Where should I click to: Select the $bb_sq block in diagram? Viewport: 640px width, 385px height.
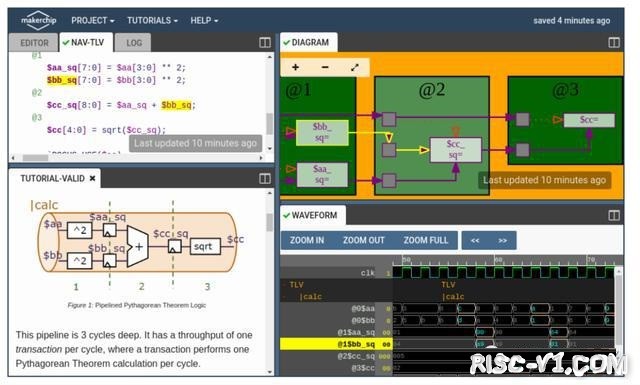(x=322, y=133)
